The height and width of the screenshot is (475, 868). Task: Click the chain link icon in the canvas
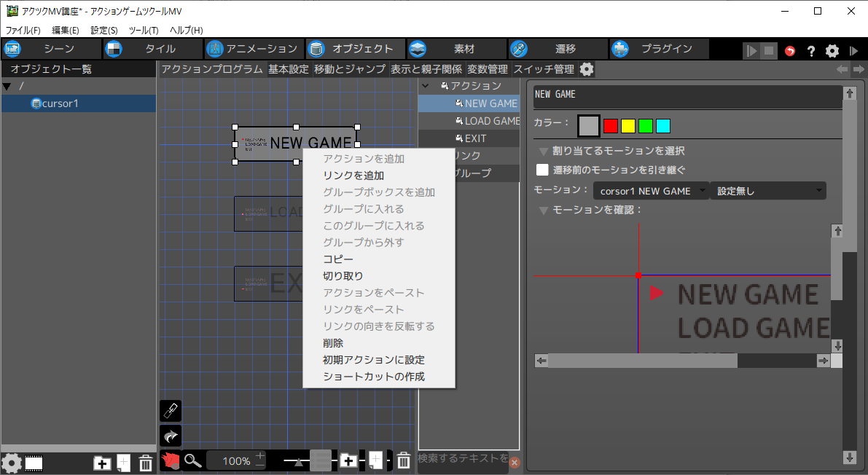[x=170, y=411]
